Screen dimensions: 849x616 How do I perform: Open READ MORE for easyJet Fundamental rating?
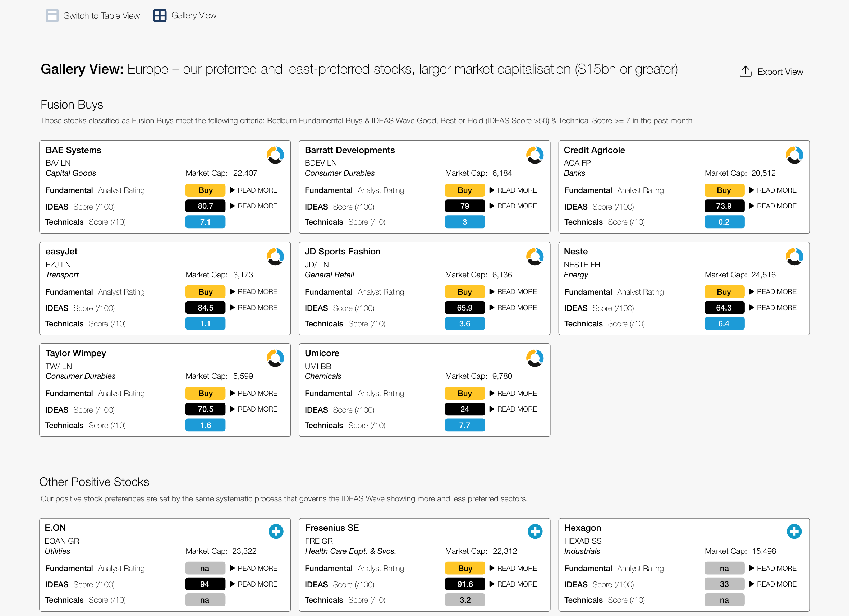[x=253, y=291]
